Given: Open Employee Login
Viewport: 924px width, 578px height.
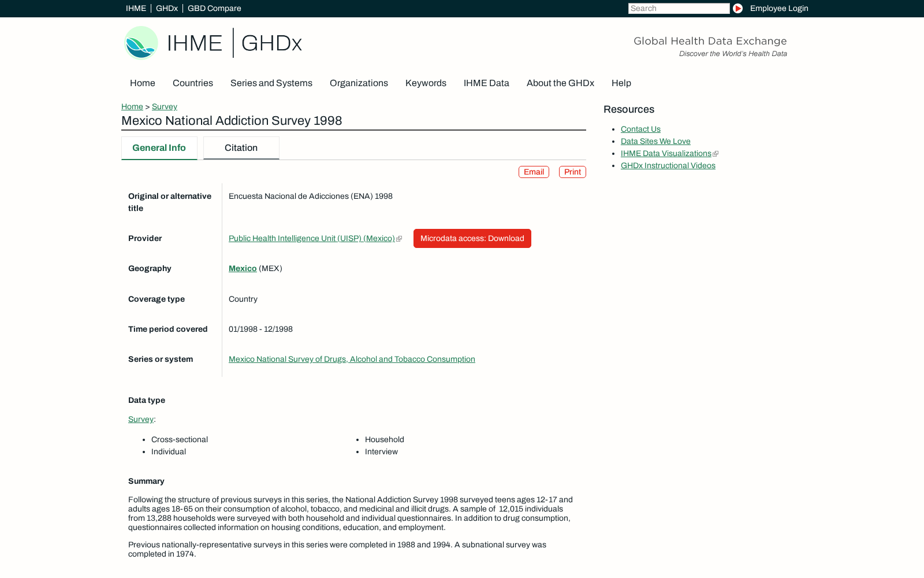Looking at the screenshot, I should [779, 9].
